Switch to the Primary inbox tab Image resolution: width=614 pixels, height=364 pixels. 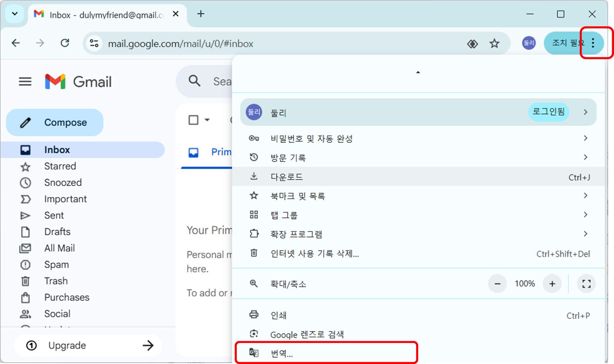click(x=207, y=152)
